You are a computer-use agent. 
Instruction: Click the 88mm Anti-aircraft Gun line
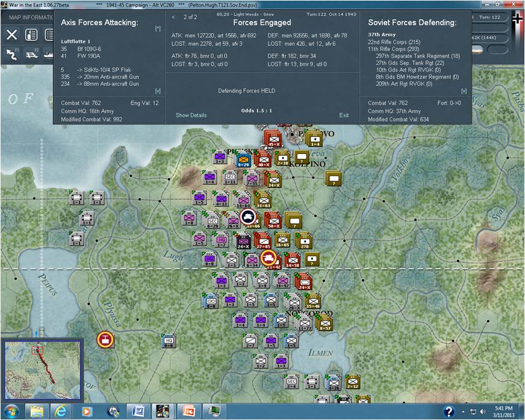point(100,84)
